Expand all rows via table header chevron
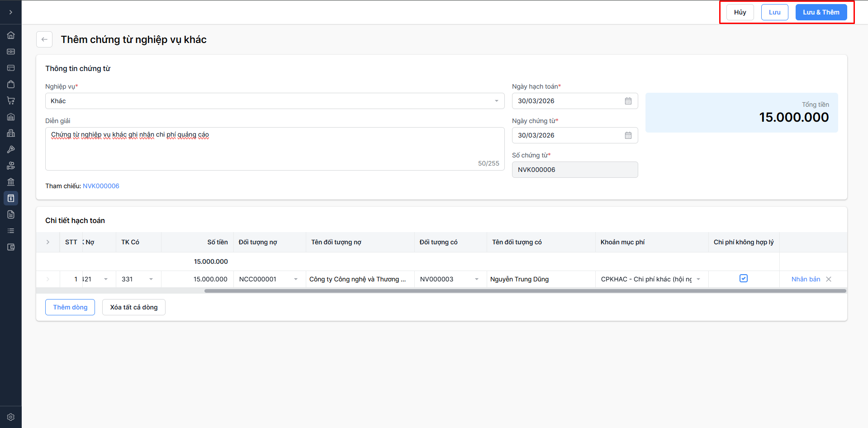The height and width of the screenshot is (428, 868). tap(48, 242)
